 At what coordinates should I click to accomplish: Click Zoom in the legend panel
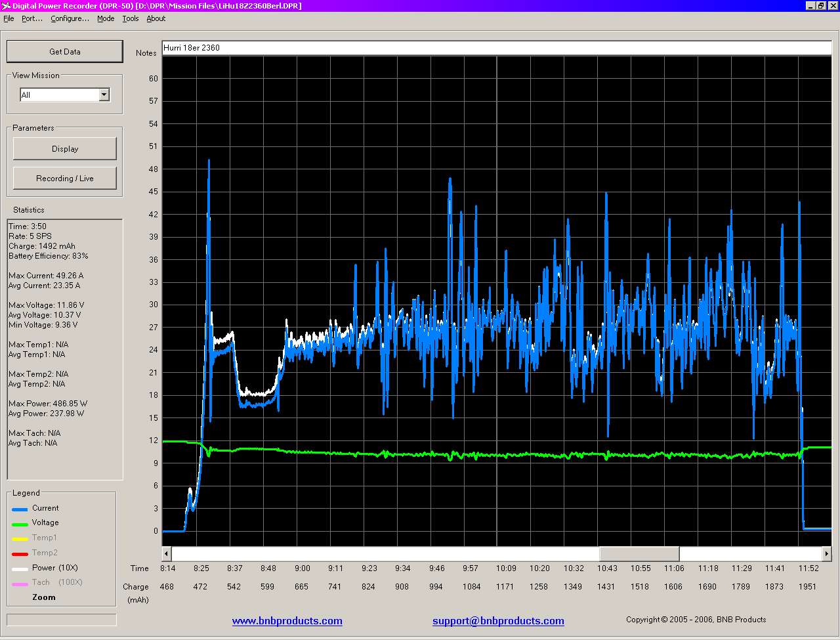[44, 597]
